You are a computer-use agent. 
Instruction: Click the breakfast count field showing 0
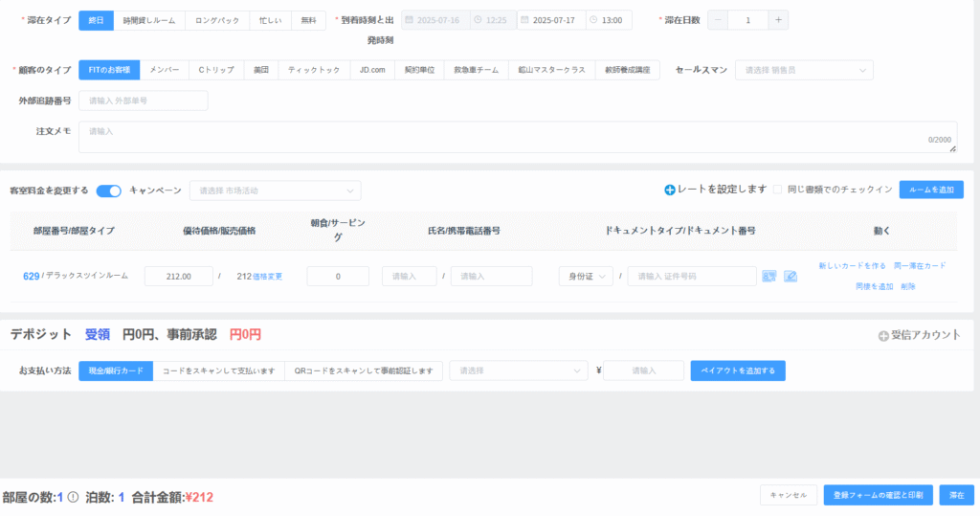pos(338,276)
